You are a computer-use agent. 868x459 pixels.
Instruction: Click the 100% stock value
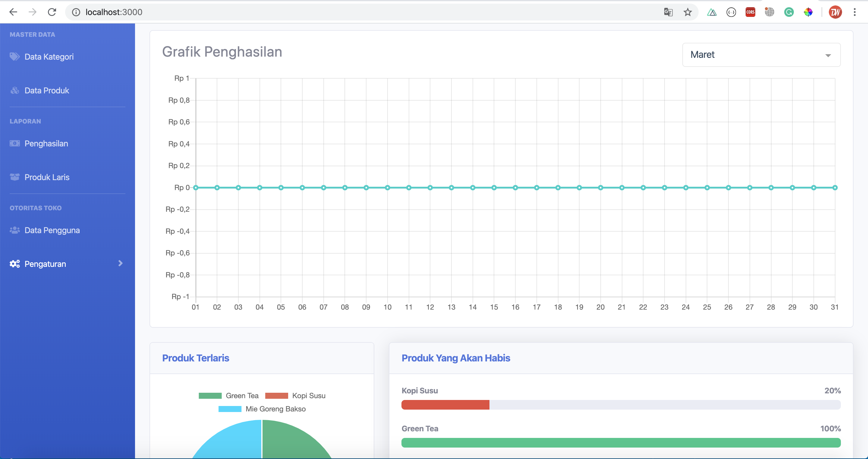pyautogui.click(x=830, y=429)
